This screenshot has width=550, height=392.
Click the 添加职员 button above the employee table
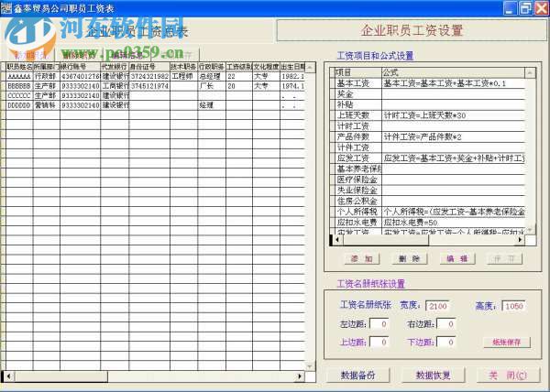[31, 55]
